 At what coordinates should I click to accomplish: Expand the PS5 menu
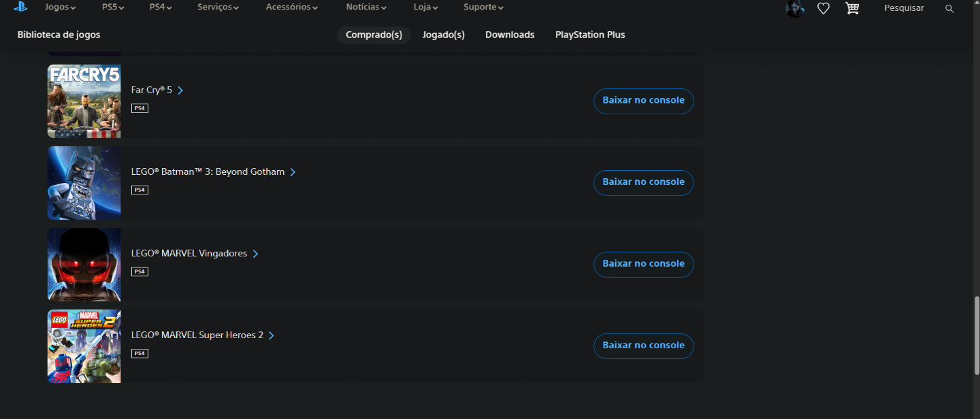pyautogui.click(x=112, y=7)
